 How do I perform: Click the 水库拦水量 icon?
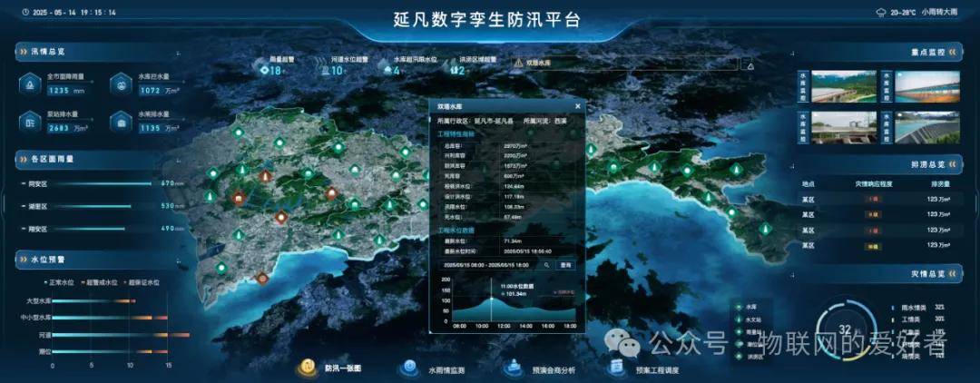coord(122,84)
